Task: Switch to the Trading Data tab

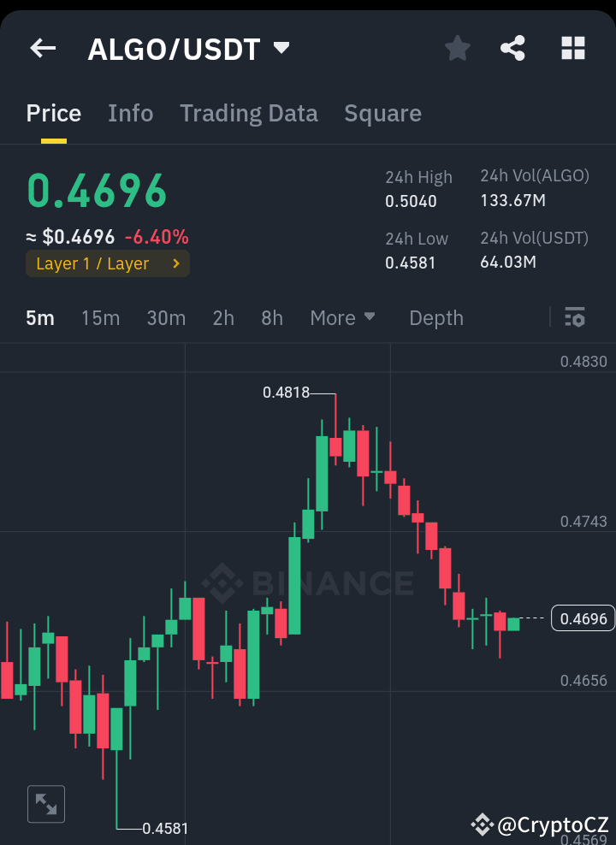Action: [x=248, y=113]
